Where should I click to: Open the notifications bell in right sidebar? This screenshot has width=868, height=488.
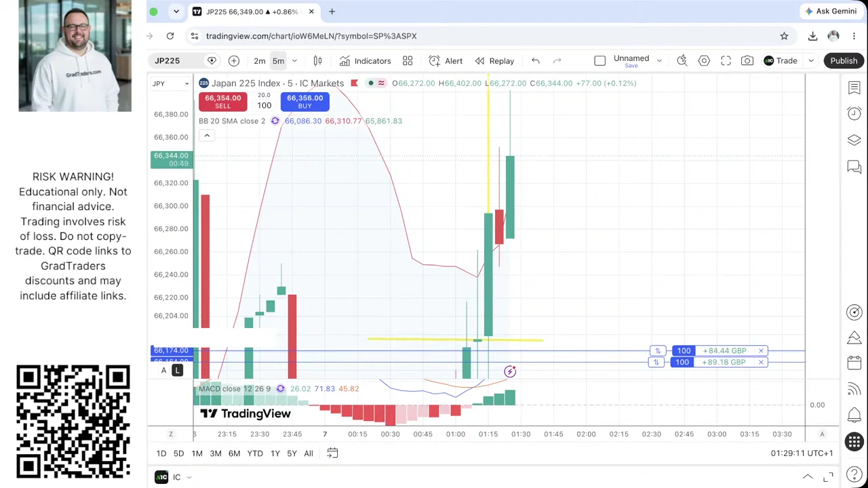point(854,415)
